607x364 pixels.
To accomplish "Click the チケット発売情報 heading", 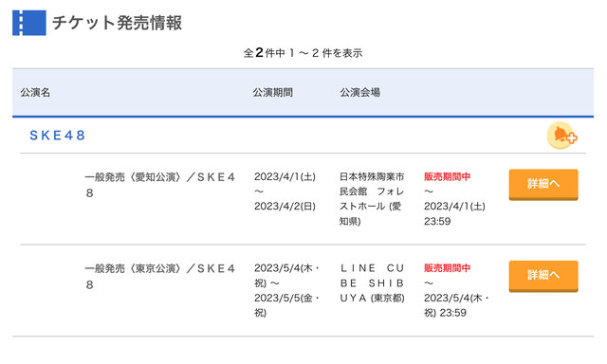I will (117, 23).
